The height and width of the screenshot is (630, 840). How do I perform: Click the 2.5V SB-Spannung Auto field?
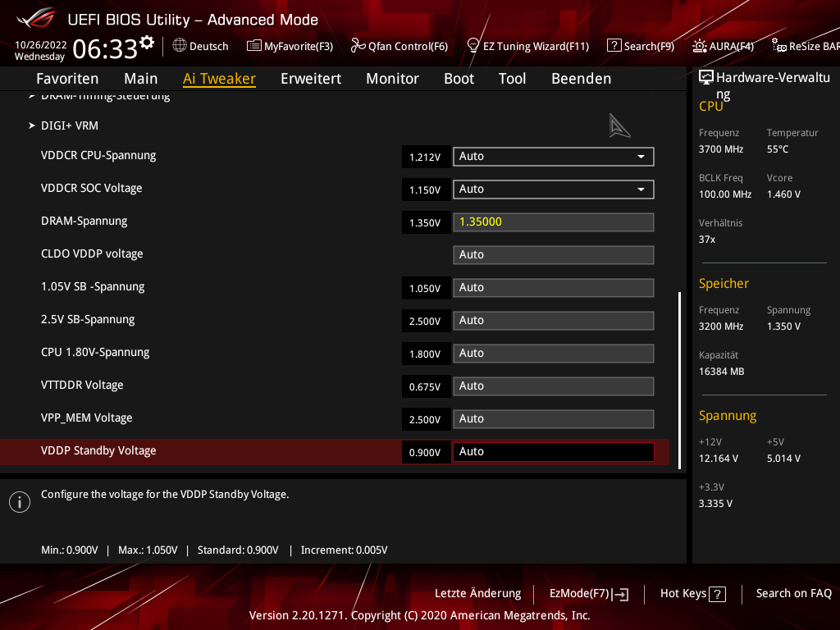click(554, 321)
